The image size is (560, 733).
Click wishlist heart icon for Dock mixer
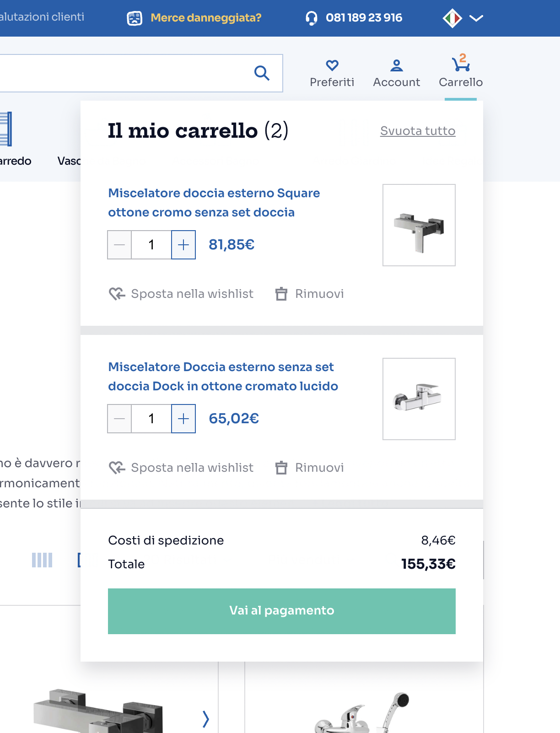(x=117, y=468)
